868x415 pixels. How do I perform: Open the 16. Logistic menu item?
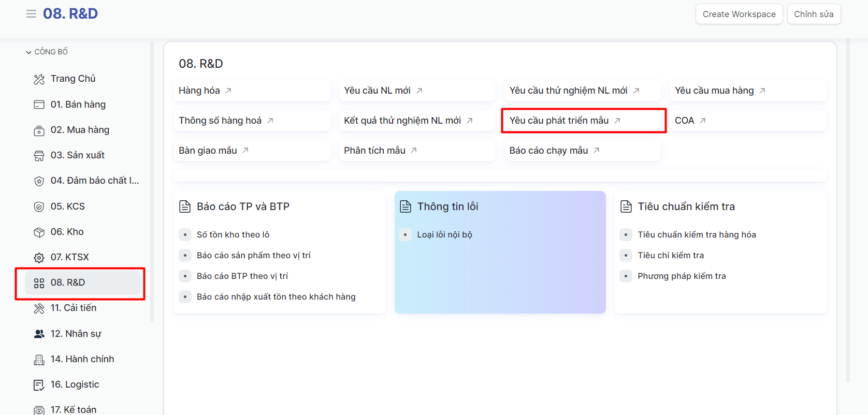tap(75, 384)
